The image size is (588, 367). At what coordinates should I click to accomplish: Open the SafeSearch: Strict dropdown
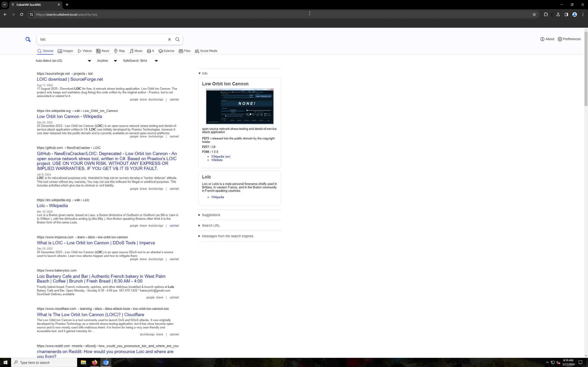(140, 61)
